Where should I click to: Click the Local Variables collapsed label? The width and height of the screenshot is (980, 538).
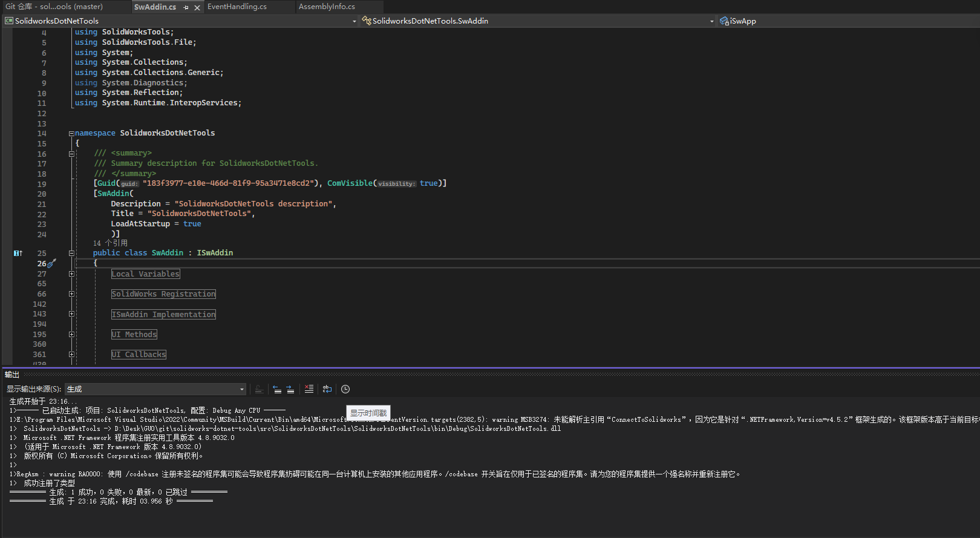pyautogui.click(x=145, y=274)
